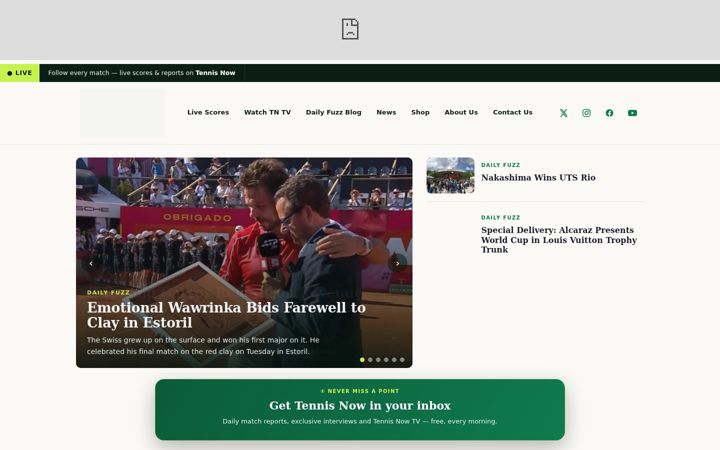Follow the Tennis Now link in the ticker
Viewport: 720px width, 450px height.
coord(215,73)
